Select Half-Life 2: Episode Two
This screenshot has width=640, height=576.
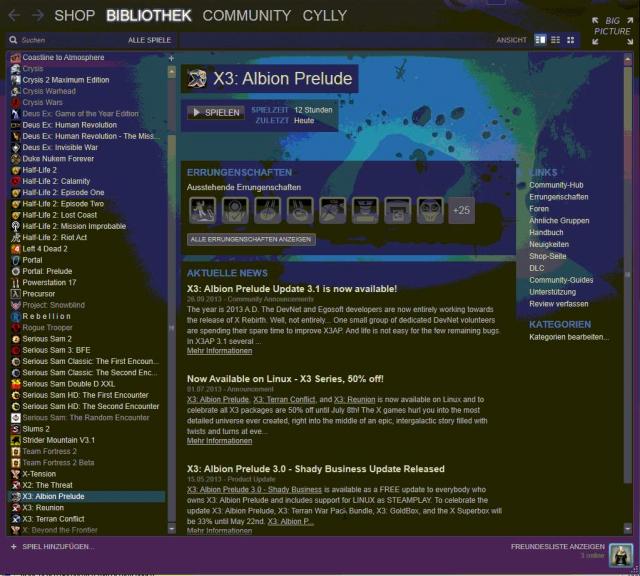[87, 204]
